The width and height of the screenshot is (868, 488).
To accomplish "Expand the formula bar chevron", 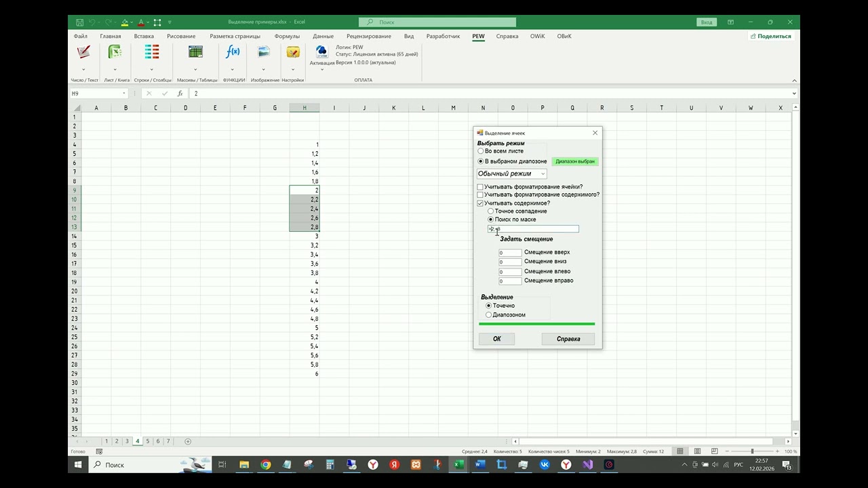I will tap(794, 94).
